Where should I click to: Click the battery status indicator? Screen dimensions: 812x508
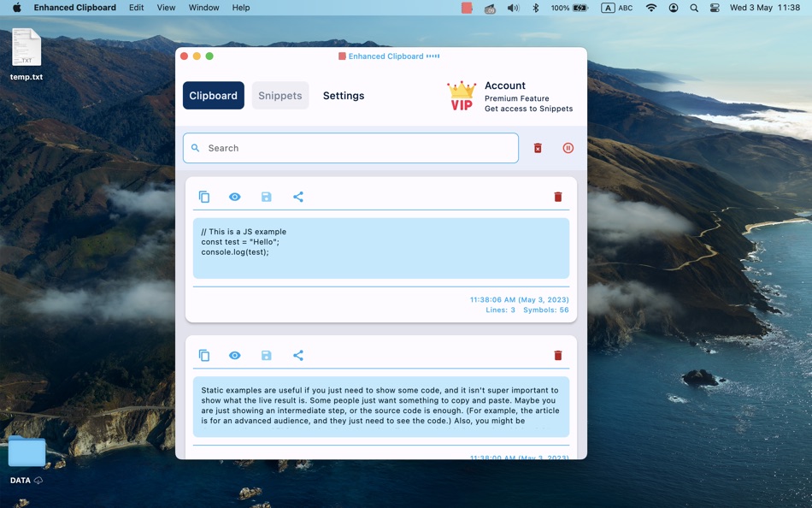[569, 8]
